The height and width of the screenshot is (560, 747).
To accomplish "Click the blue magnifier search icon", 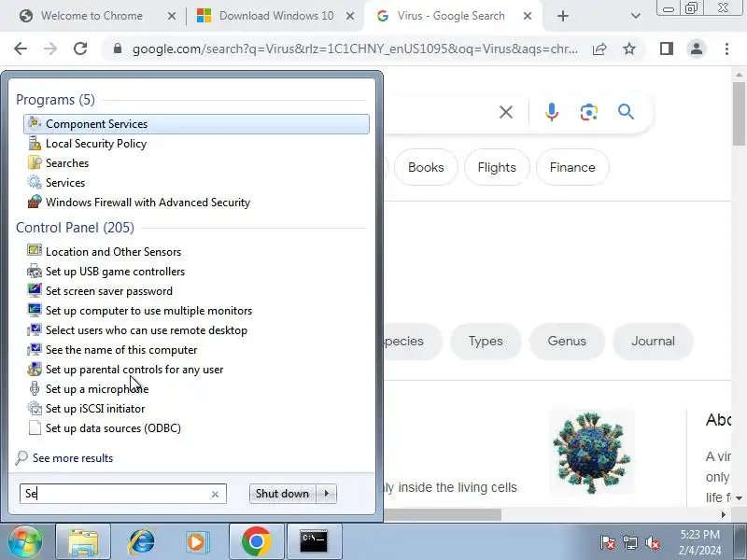I will point(626,112).
